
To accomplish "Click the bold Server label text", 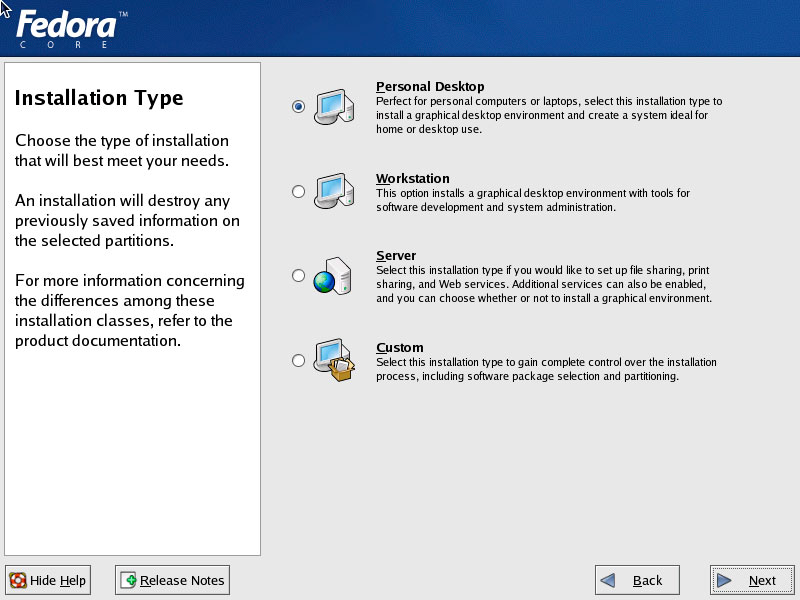I will 396,256.
